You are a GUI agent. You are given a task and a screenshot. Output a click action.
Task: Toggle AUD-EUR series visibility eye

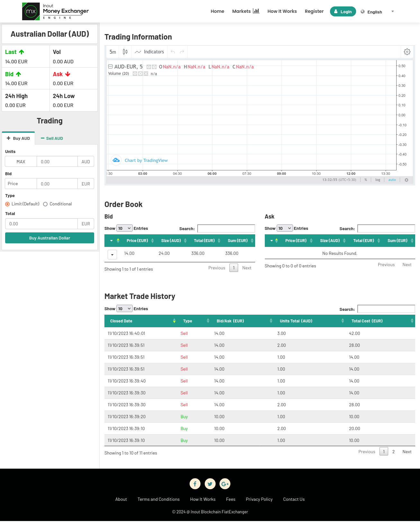(149, 67)
